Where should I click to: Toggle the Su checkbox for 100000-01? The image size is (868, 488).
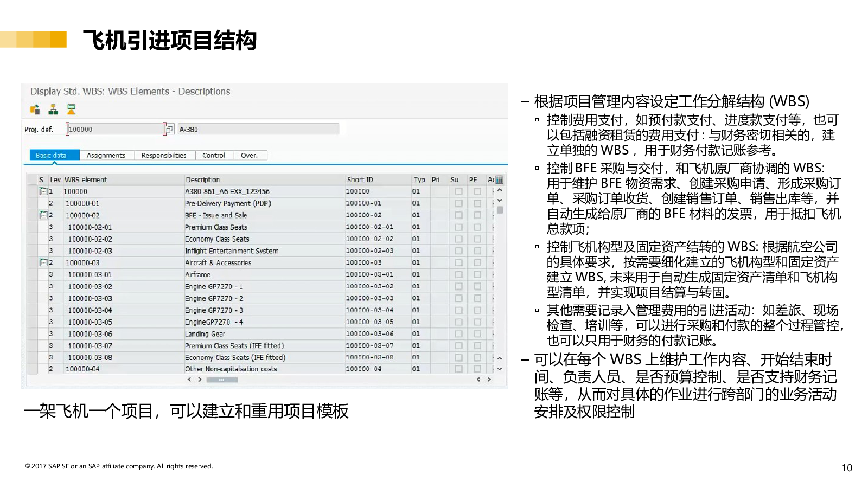point(458,203)
